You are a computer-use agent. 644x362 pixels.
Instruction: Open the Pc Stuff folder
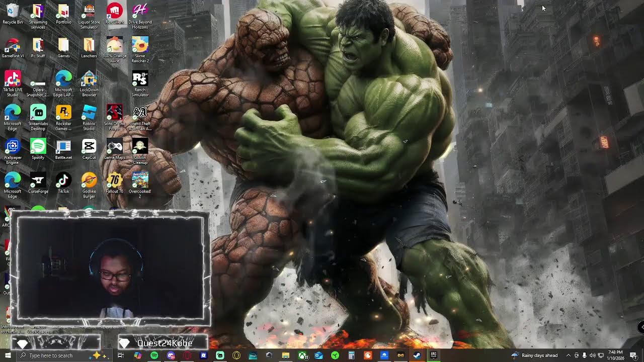(x=38, y=48)
